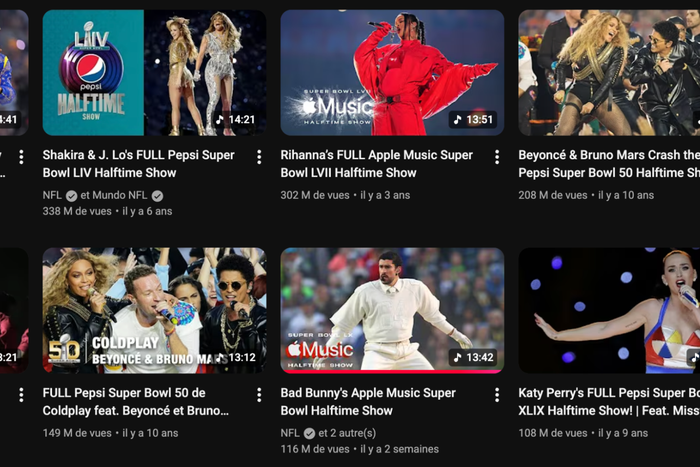Screen dimensions: 700x467
Task: Open the Coldplay, Beyoncé & Bruno Mars thumbnail
Action: pyautogui.click(x=154, y=310)
